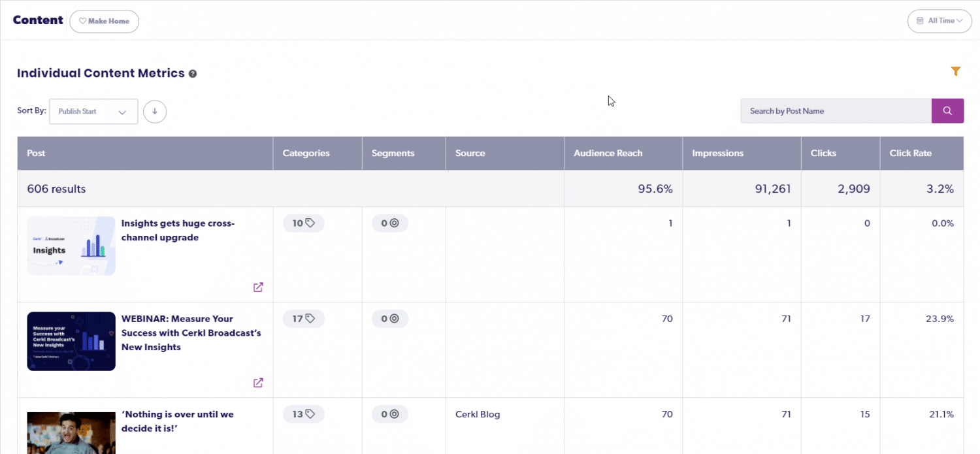The width and height of the screenshot is (980, 454).
Task: Toggle sort direction using the arrow button
Action: 154,111
